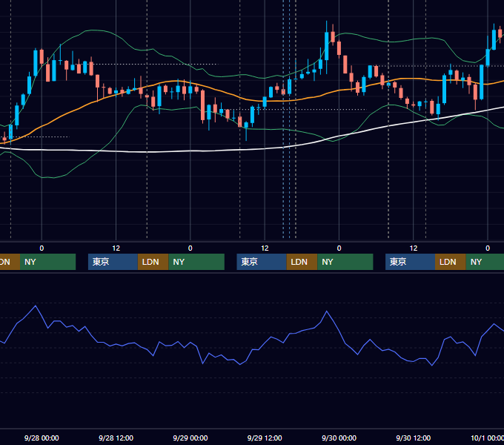Image resolution: width=504 pixels, height=445 pixels.
Task: Click the 9/28 00:00 date label
Action: 42,438
